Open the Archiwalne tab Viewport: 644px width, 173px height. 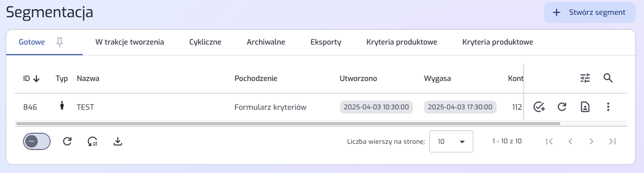coord(266,42)
